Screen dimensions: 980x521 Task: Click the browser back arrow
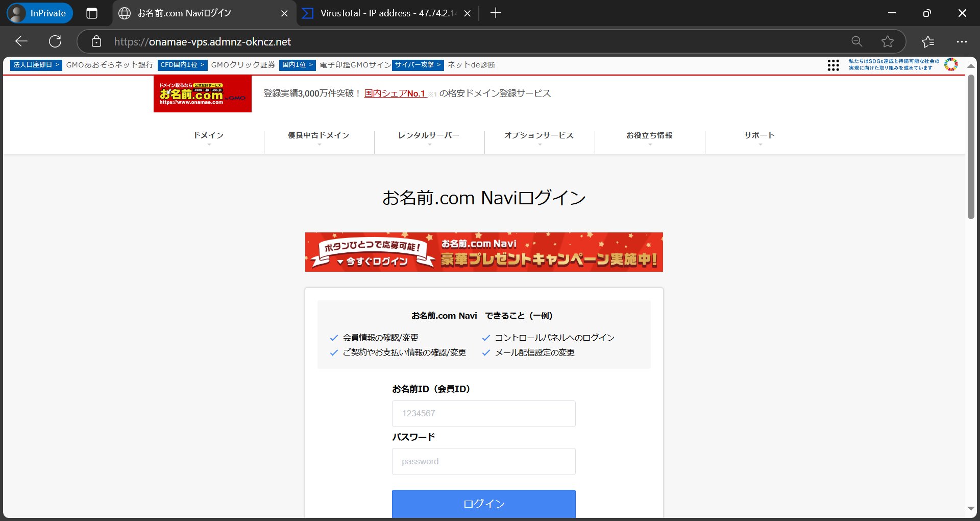(x=21, y=41)
